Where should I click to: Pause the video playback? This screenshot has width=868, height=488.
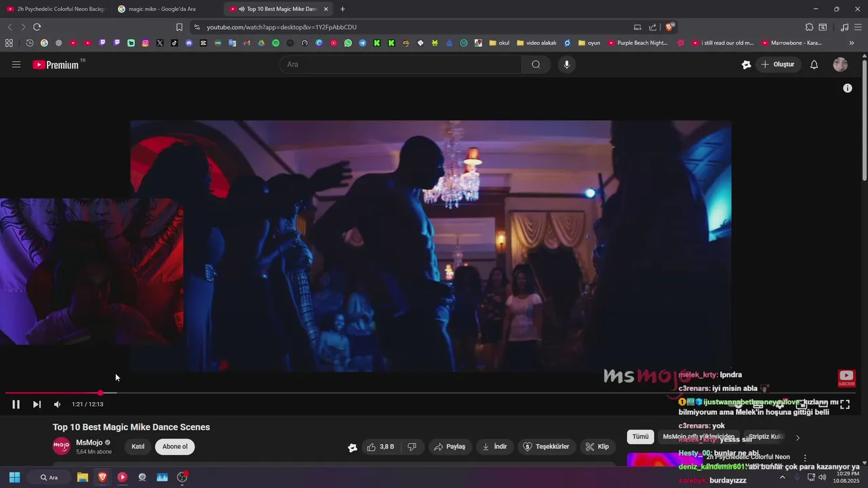[x=16, y=404]
